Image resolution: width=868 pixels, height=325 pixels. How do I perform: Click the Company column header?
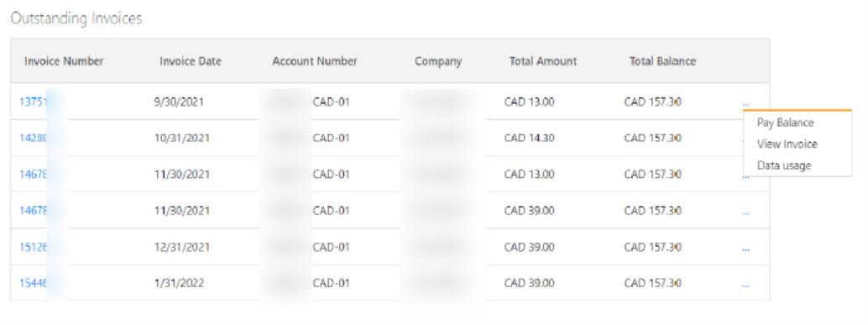438,61
